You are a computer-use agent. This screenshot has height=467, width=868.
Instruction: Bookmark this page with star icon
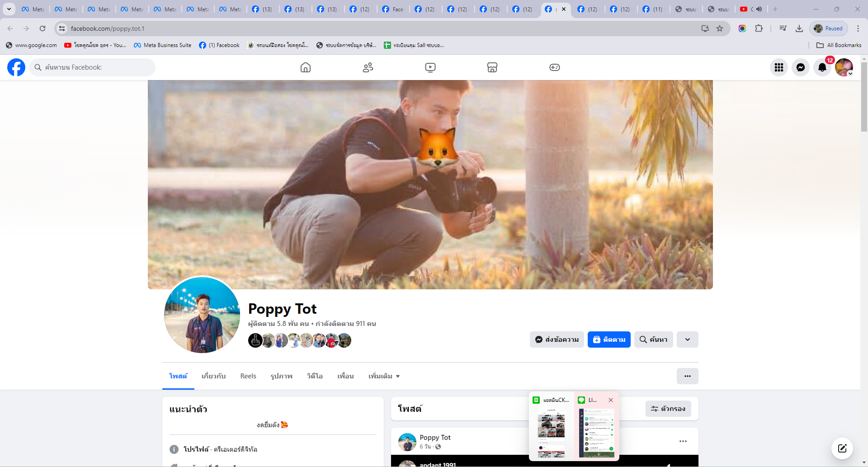[720, 28]
